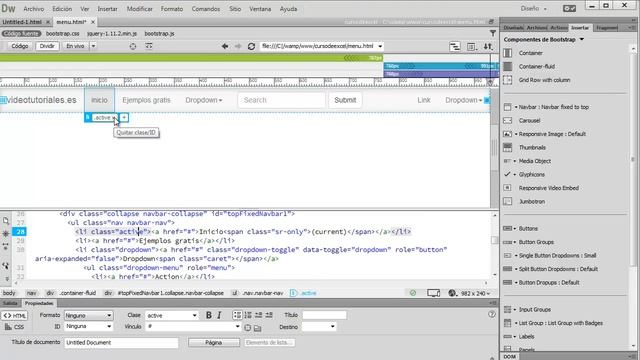This screenshot has width=640, height=360.
Task: Expand Componentes de Bootstrap dropdown
Action: point(582,40)
